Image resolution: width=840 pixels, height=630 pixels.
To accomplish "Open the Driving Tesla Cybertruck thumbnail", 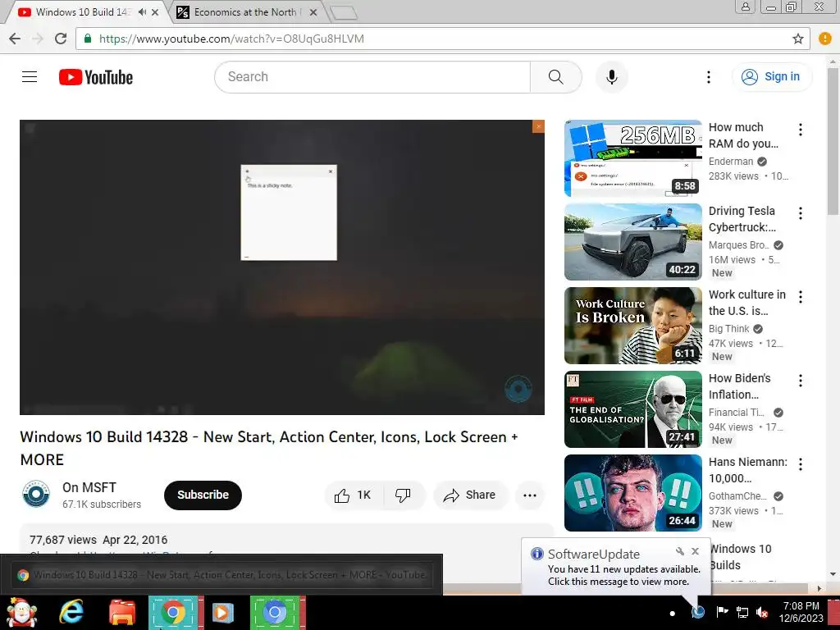I will [x=632, y=242].
